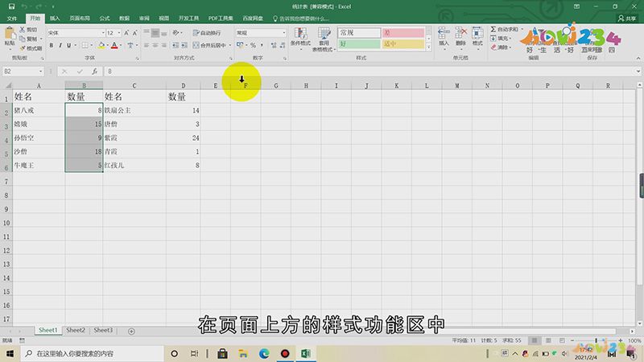Toggle Italic formatting
Image resolution: width=644 pixels, height=362 pixels.
click(60, 45)
